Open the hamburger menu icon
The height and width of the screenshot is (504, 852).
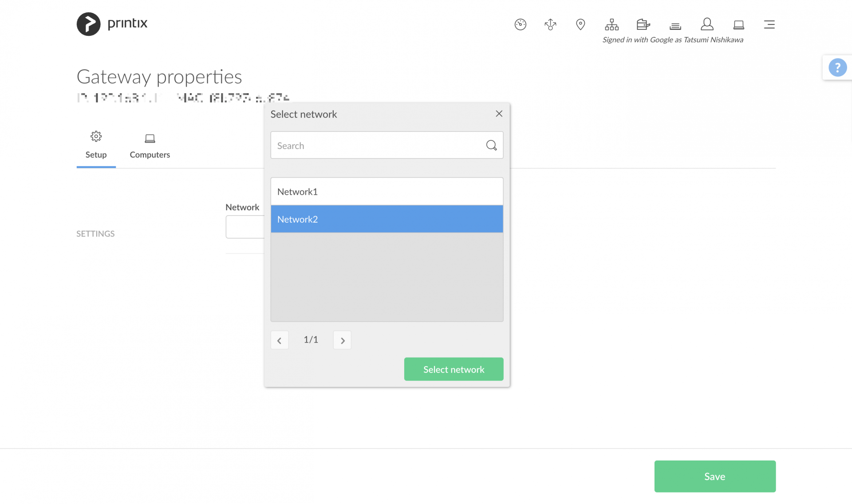click(769, 24)
